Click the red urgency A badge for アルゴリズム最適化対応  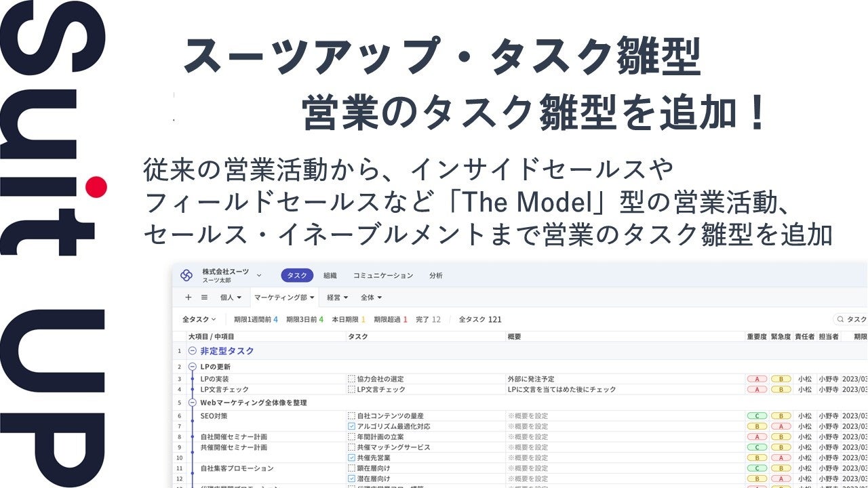(781, 426)
